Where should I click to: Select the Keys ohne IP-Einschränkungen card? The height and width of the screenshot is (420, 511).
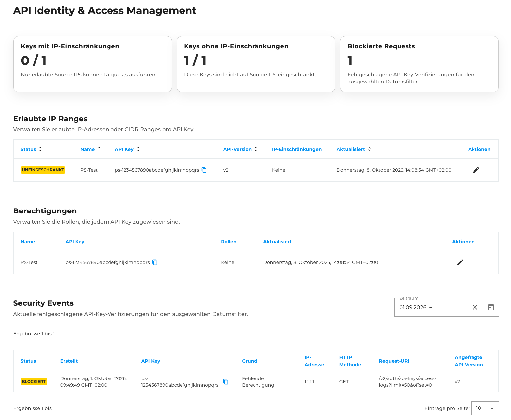tap(256, 64)
